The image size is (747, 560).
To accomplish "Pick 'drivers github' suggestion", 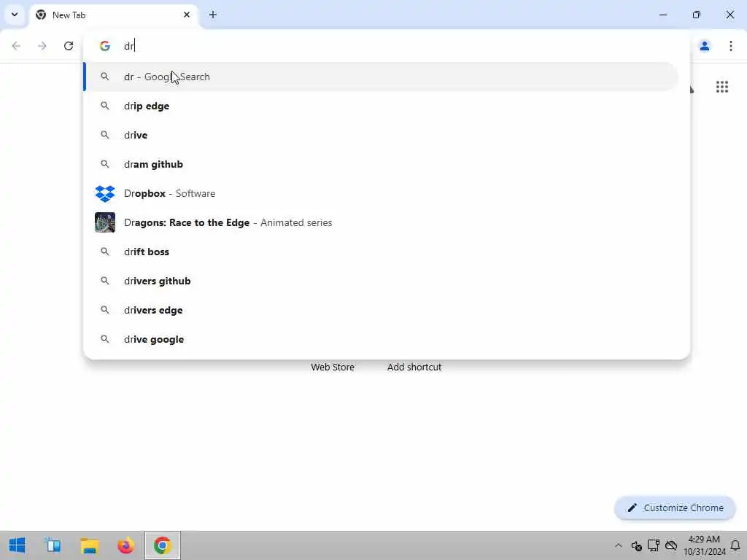I will [381, 281].
